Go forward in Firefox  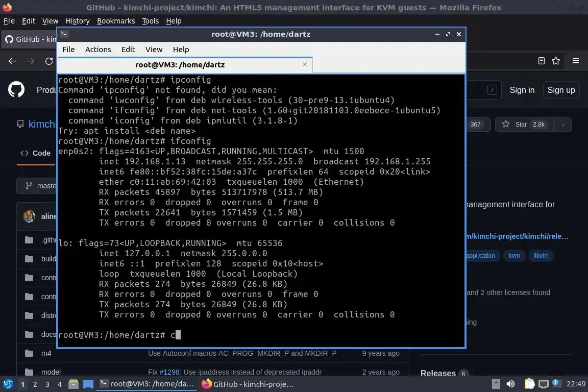pyautogui.click(x=31, y=61)
